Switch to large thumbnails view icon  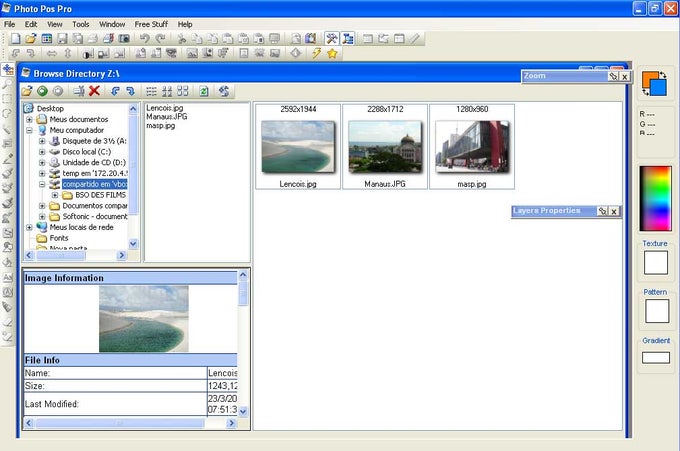pyautogui.click(x=183, y=91)
